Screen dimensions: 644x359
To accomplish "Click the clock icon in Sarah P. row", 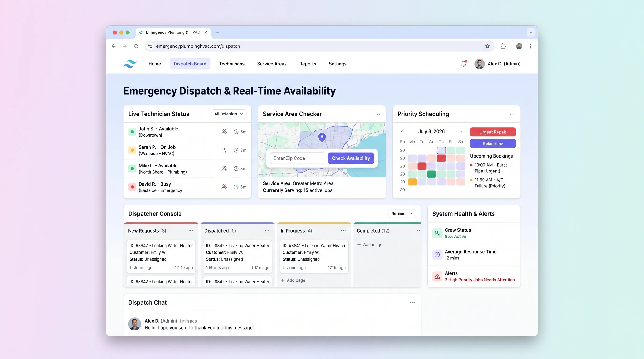I will pos(236,150).
